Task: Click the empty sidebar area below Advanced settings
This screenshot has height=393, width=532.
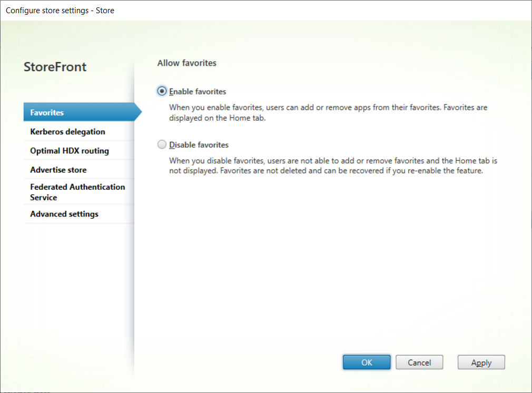Action: click(78, 290)
